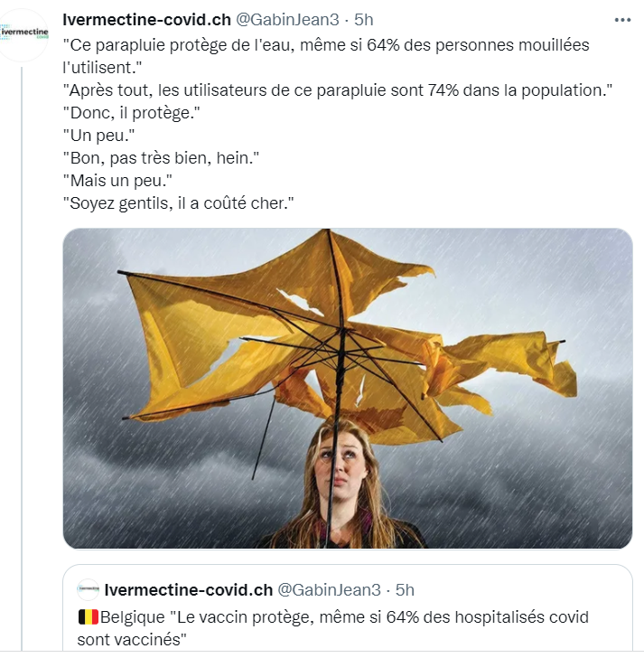Image resolution: width=644 pixels, height=658 pixels.
Task: Open the quoted tweet text about Belgique vaccin
Action: coord(333,628)
